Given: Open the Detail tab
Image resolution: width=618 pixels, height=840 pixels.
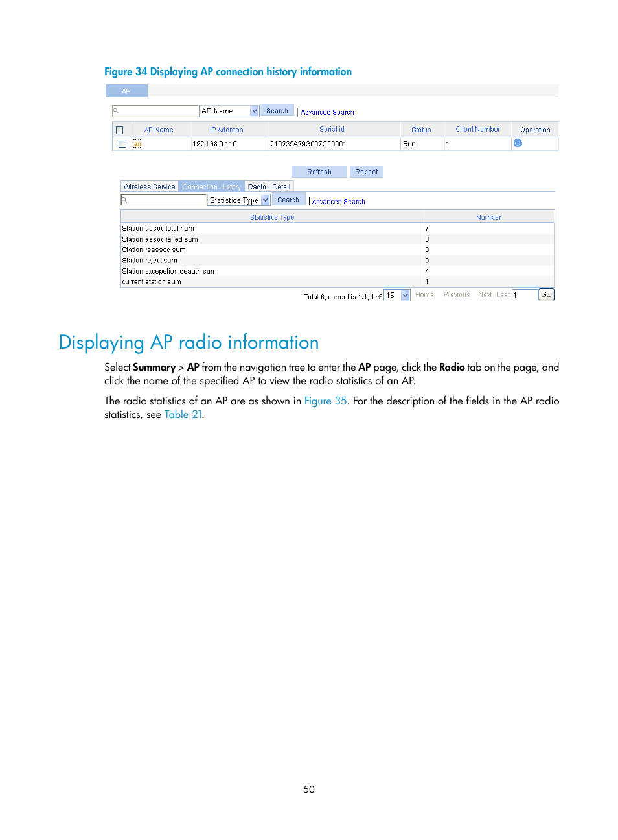Looking at the screenshot, I should 281,187.
